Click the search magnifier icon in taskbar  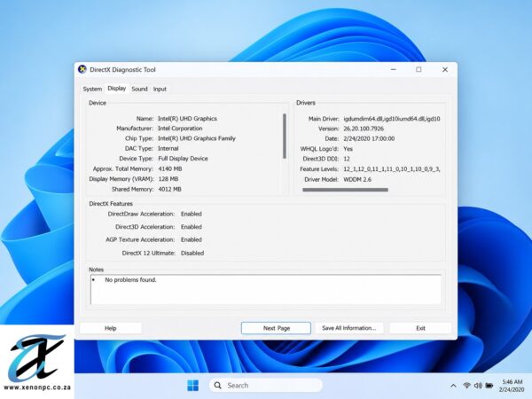tap(218, 386)
